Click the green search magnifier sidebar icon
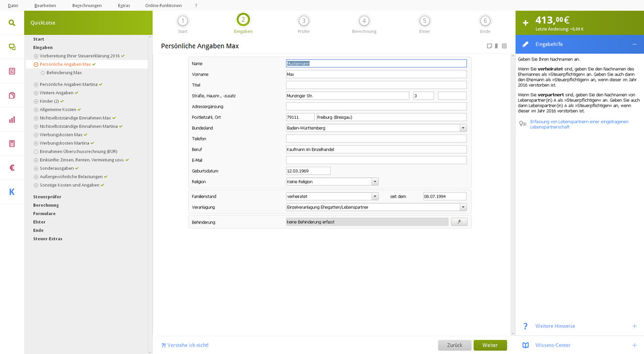The width and height of the screenshot is (644, 354). (x=12, y=23)
